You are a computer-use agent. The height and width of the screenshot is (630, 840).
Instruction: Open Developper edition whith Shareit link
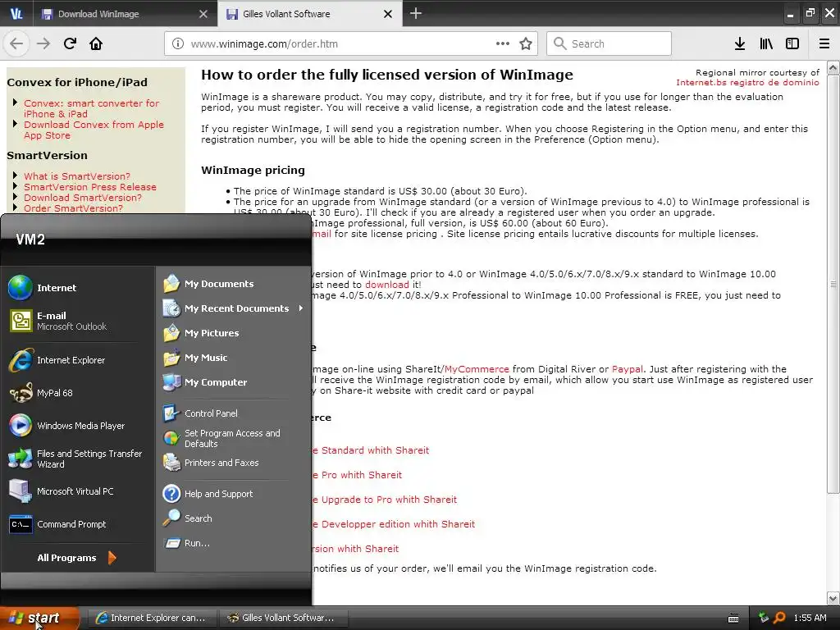[395, 524]
